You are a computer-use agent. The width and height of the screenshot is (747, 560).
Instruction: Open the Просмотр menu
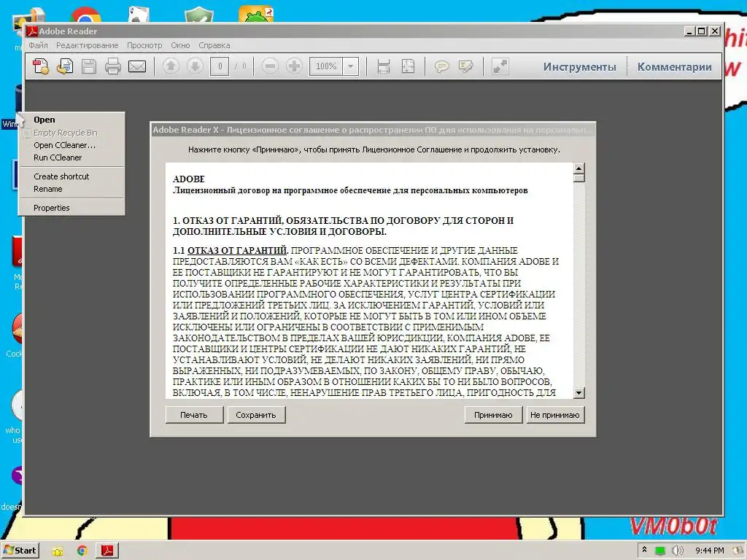point(144,45)
